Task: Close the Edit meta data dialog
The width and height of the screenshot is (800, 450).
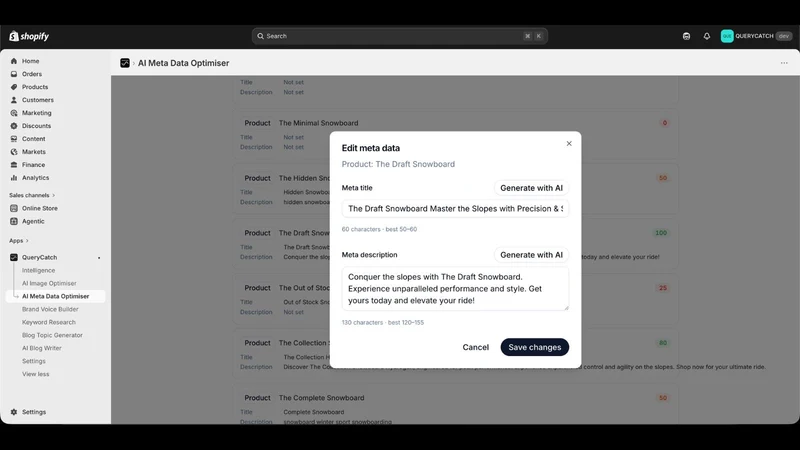Action: [569, 143]
